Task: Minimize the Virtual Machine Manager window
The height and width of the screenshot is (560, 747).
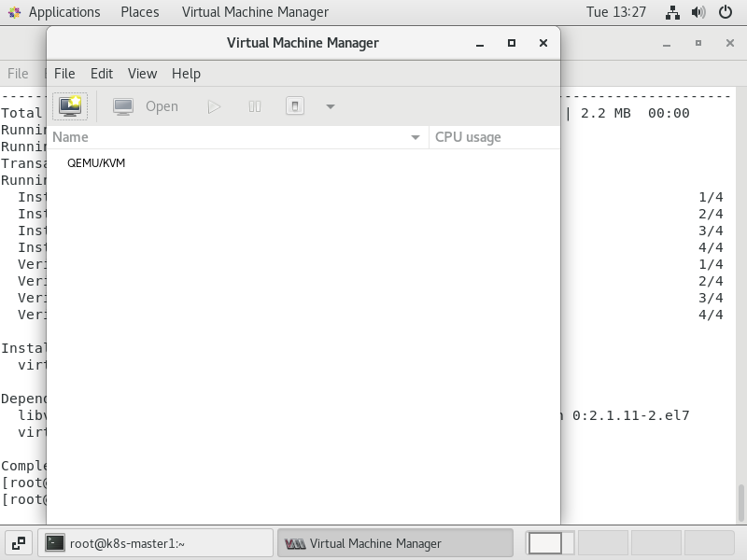Action: 480,43
